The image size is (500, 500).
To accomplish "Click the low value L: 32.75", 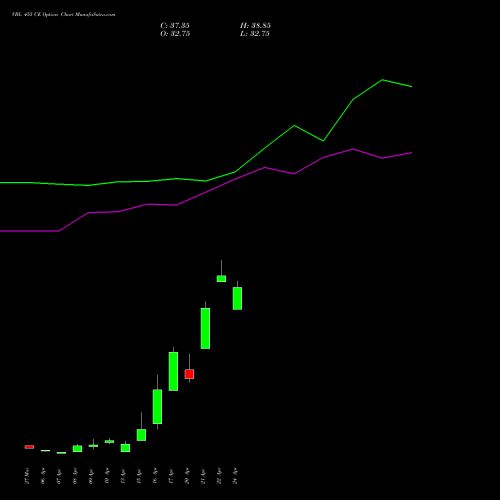I will [x=255, y=34].
